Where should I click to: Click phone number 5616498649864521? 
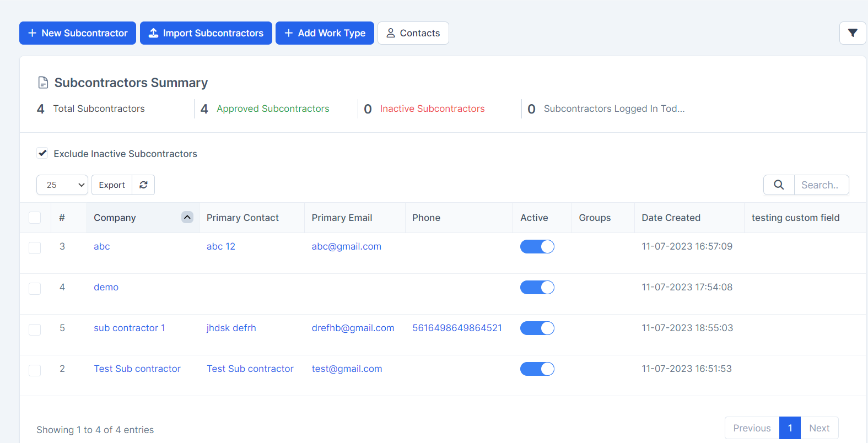point(457,328)
